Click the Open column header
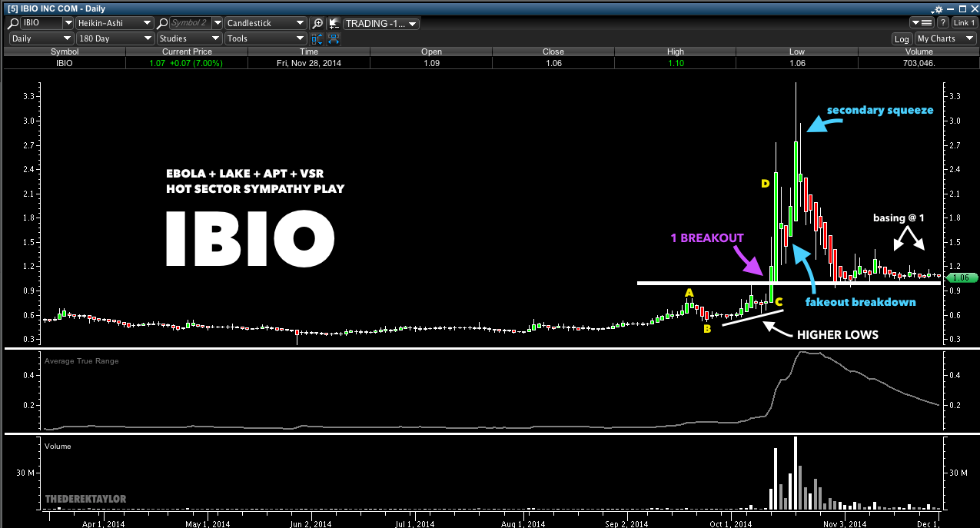Image resolution: width=980 pixels, height=528 pixels. click(x=430, y=51)
